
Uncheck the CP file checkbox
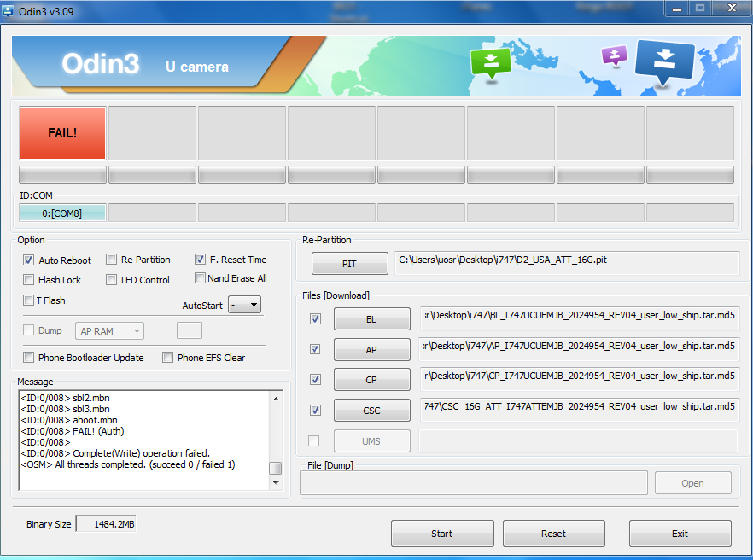(x=315, y=379)
